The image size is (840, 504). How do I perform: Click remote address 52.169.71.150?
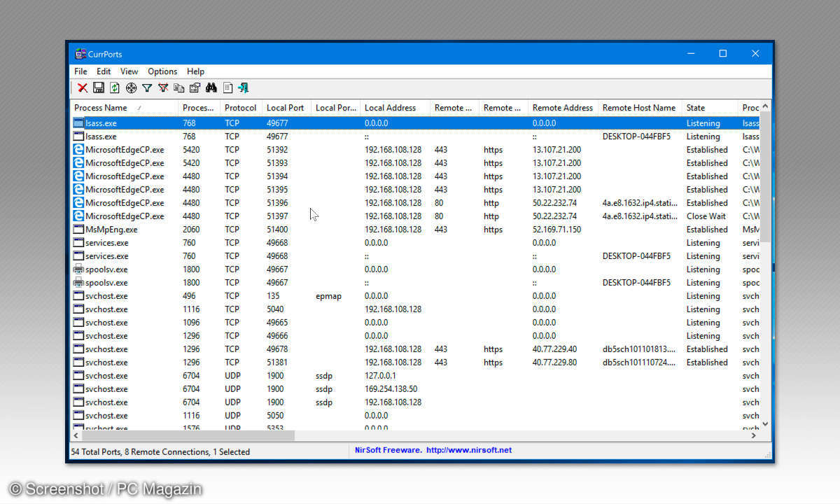pyautogui.click(x=556, y=230)
